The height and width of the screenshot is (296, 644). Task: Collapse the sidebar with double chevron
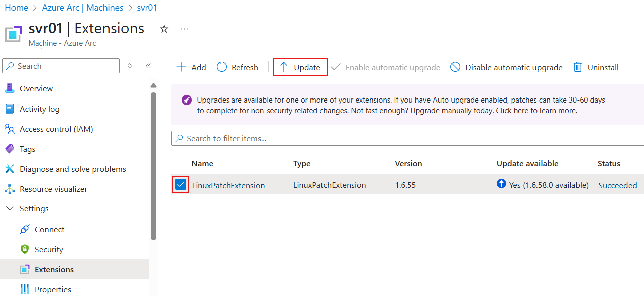coord(148,66)
